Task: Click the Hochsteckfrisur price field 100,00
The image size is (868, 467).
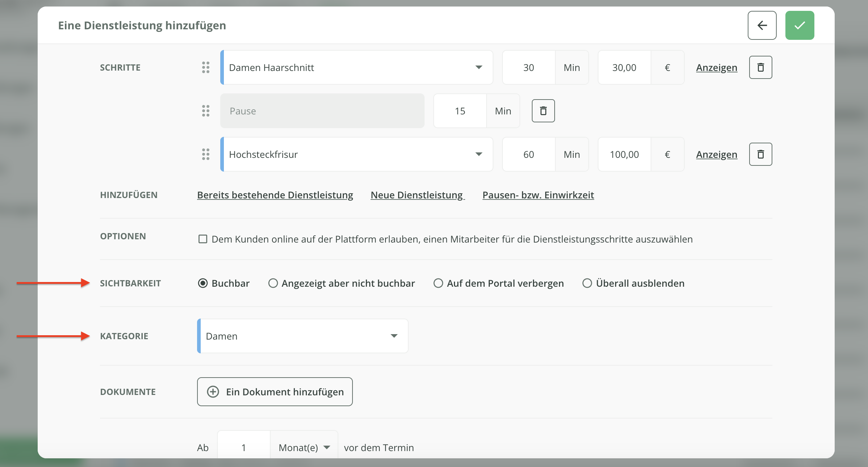Action: click(x=624, y=154)
